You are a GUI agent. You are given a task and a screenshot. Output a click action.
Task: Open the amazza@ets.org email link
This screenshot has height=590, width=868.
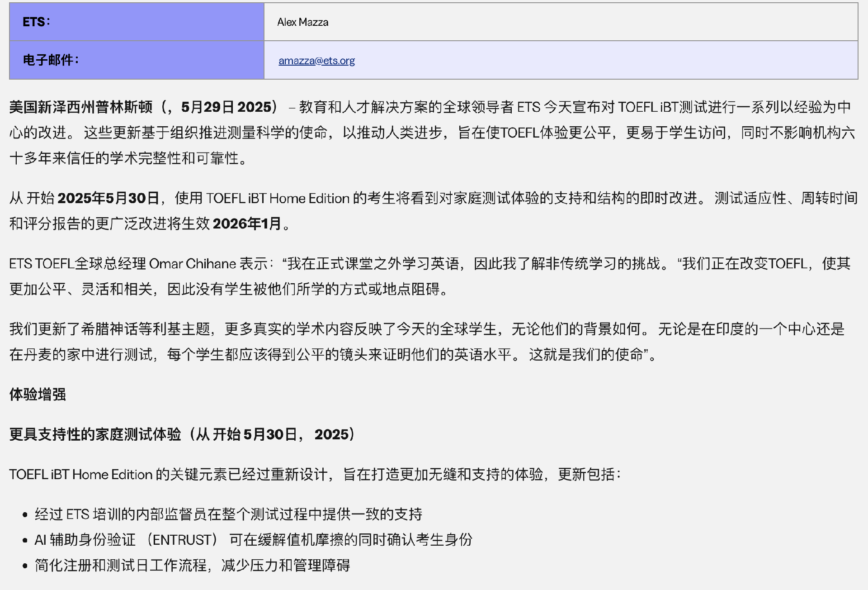click(x=316, y=61)
